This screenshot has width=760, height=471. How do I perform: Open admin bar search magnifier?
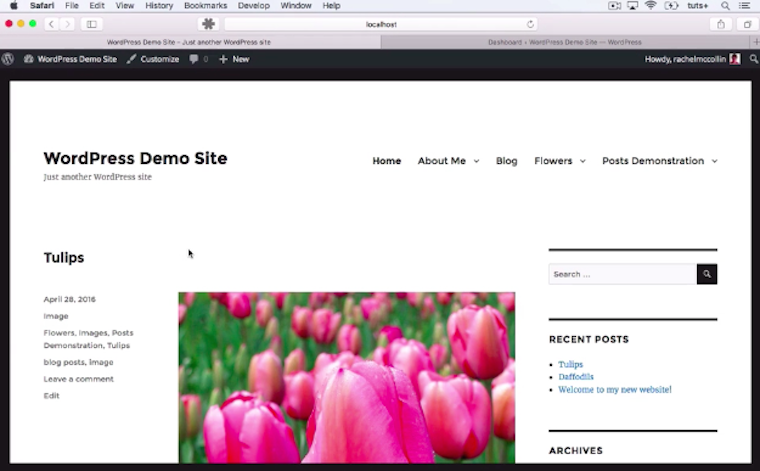753,59
